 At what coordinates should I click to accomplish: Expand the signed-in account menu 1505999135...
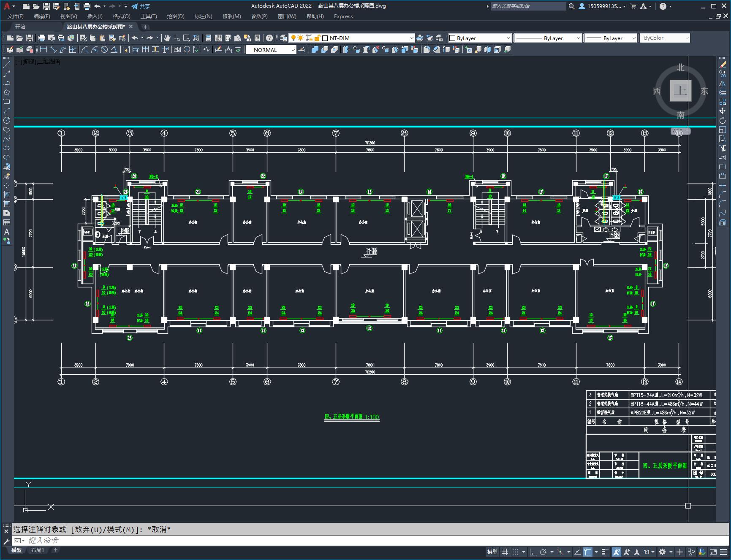coord(602,6)
